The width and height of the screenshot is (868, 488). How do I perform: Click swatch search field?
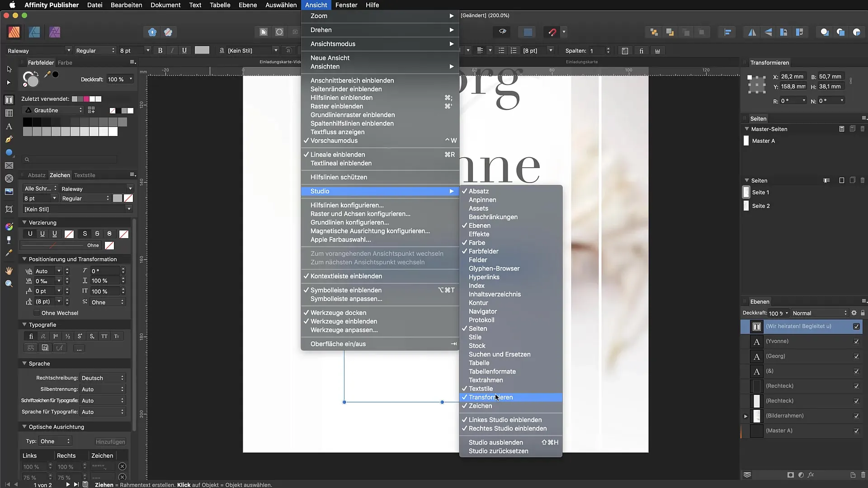click(x=70, y=159)
